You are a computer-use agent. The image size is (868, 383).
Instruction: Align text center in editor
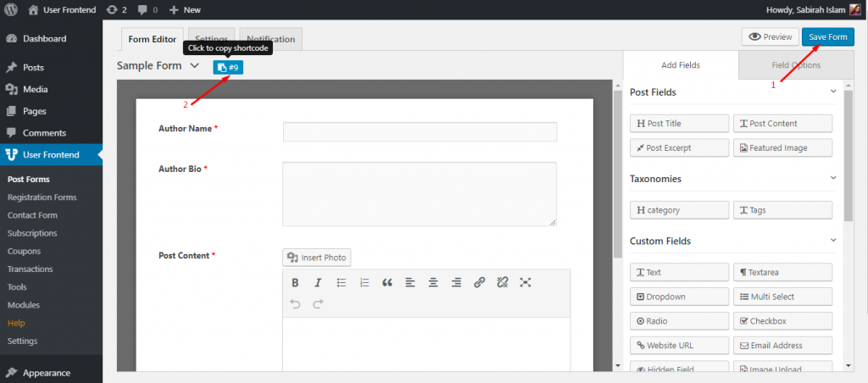tap(433, 283)
